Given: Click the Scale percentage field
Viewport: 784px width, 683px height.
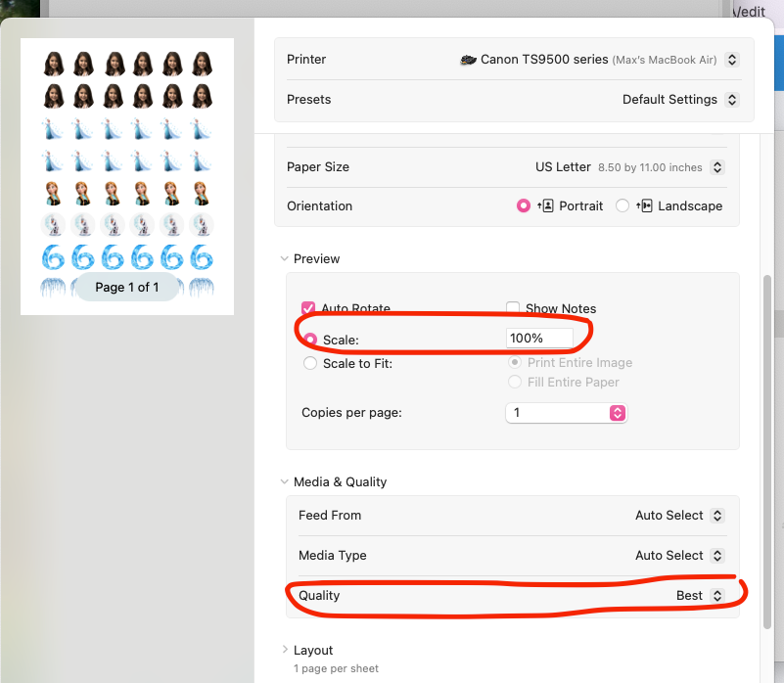Looking at the screenshot, I should point(539,338).
